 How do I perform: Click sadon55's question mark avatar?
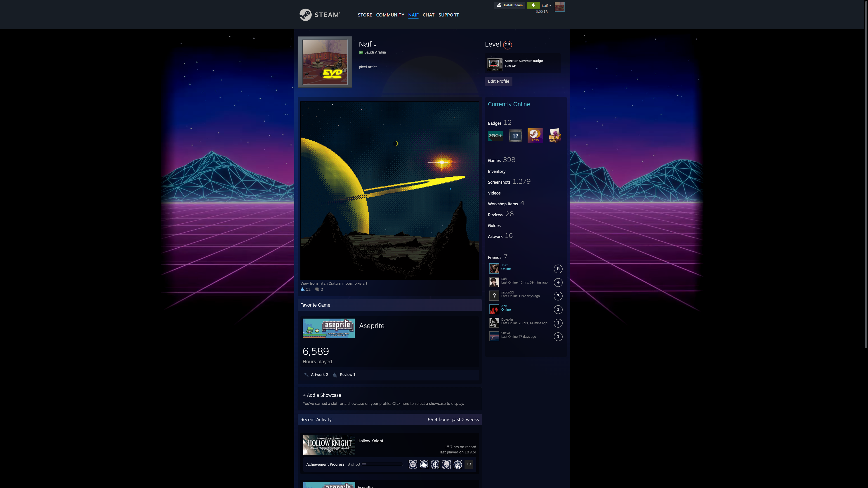pyautogui.click(x=494, y=296)
